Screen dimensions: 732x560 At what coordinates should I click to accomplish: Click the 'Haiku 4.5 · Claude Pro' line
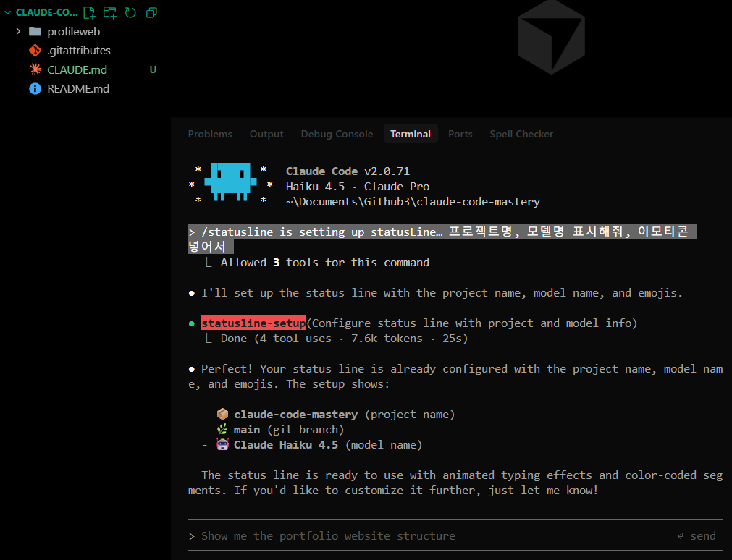(358, 186)
